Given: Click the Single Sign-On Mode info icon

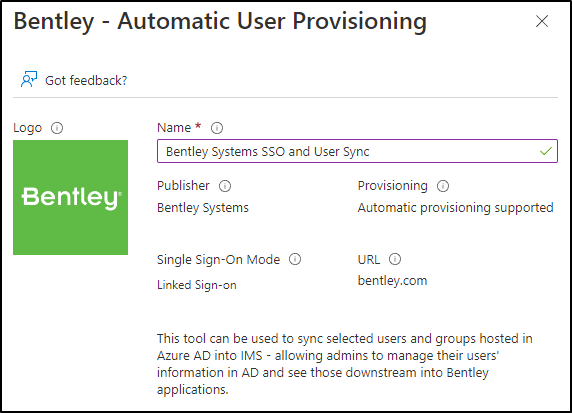Looking at the screenshot, I should pyautogui.click(x=295, y=259).
